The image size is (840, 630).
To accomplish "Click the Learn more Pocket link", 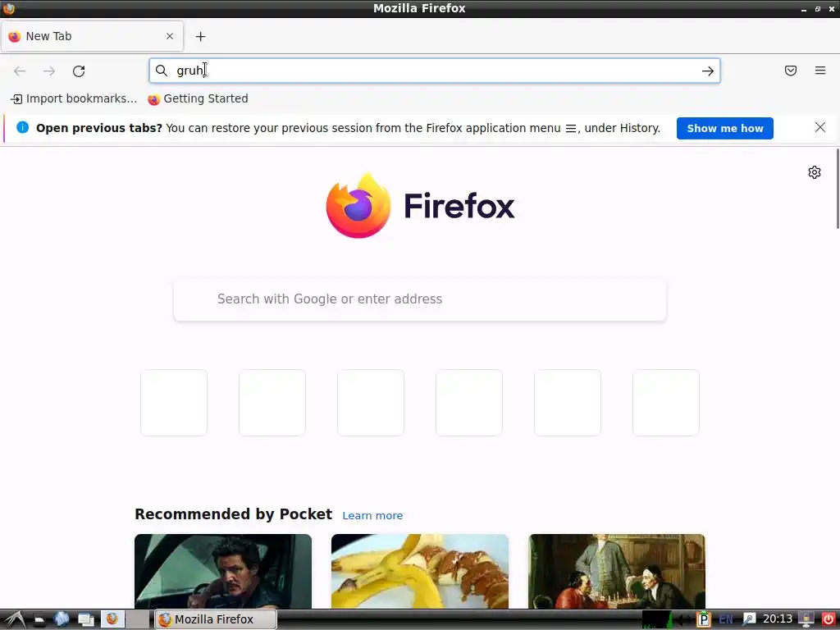I will coord(372,515).
